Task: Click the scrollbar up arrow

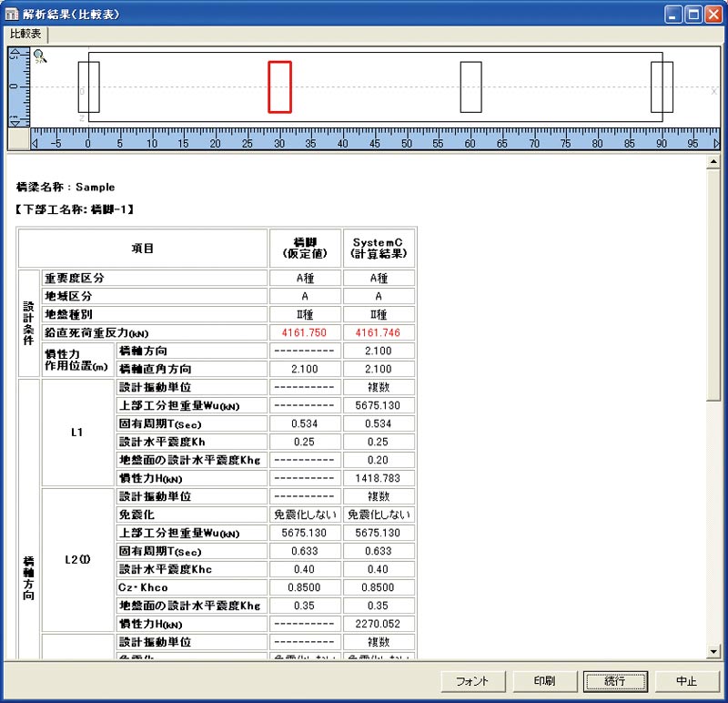Action: coord(713,162)
